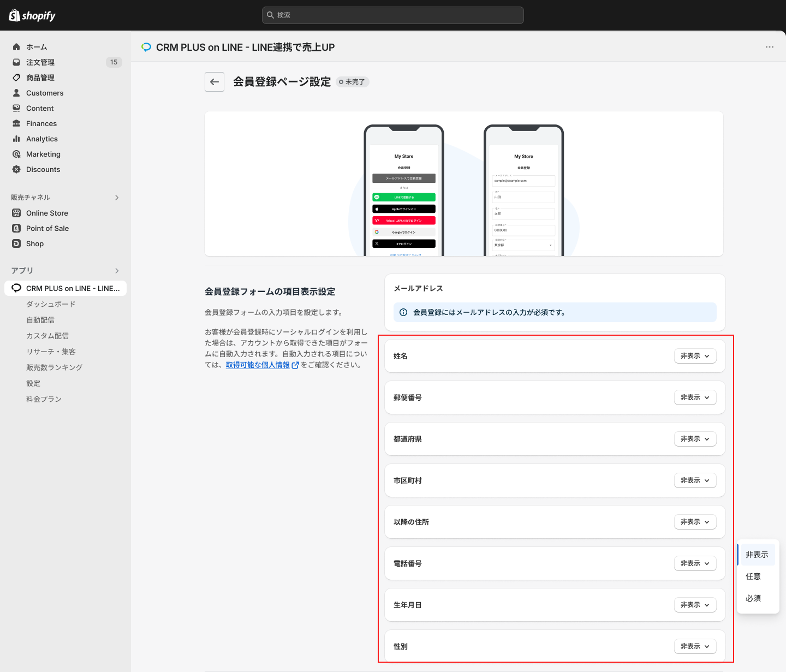The height and width of the screenshot is (672, 786).
Task: Click the Shop channel icon
Action: point(16,243)
